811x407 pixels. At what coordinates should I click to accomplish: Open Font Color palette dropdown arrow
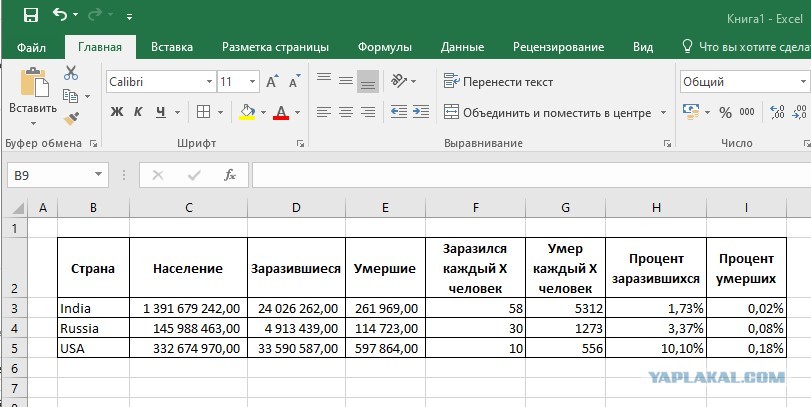[x=297, y=112]
